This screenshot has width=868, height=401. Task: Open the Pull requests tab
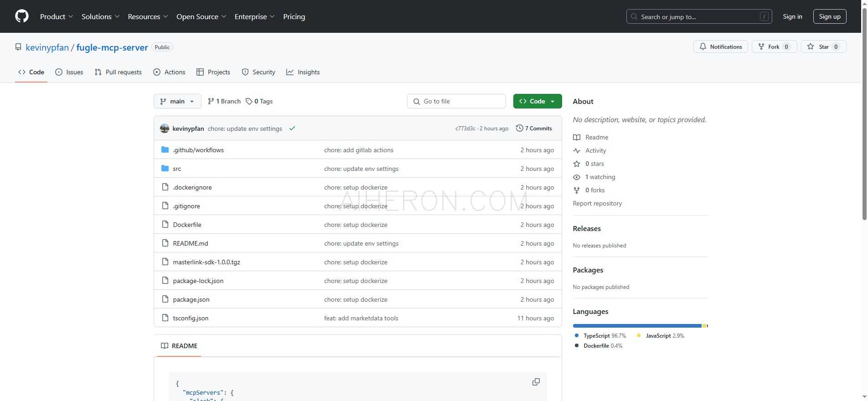click(x=118, y=72)
